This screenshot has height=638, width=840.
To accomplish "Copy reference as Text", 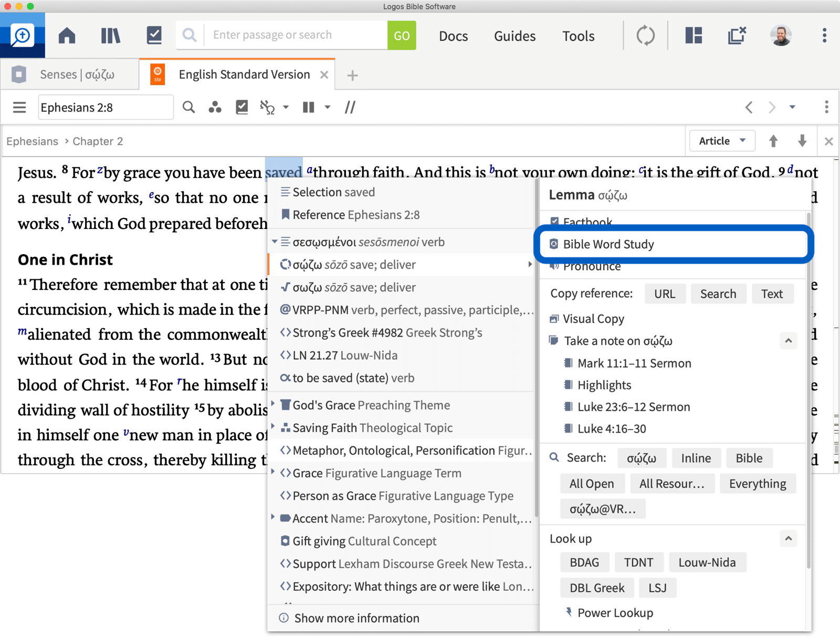I will click(x=772, y=294).
